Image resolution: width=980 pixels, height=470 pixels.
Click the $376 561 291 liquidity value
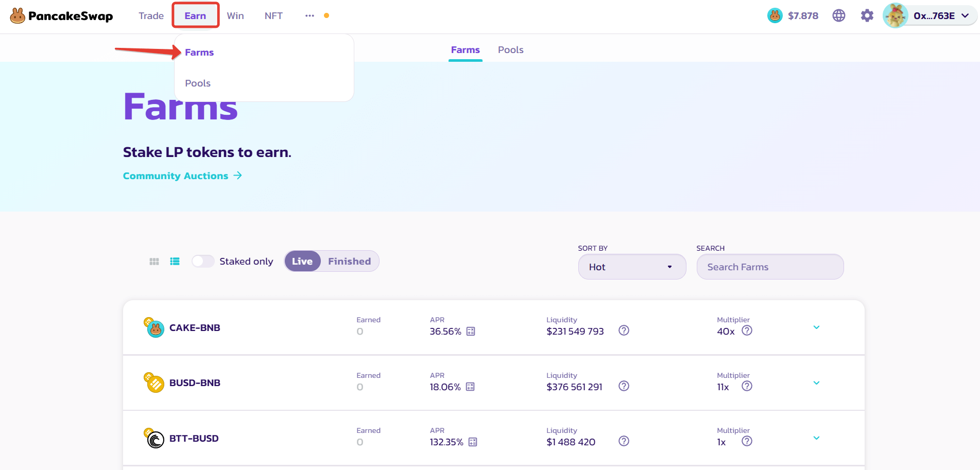tap(574, 387)
